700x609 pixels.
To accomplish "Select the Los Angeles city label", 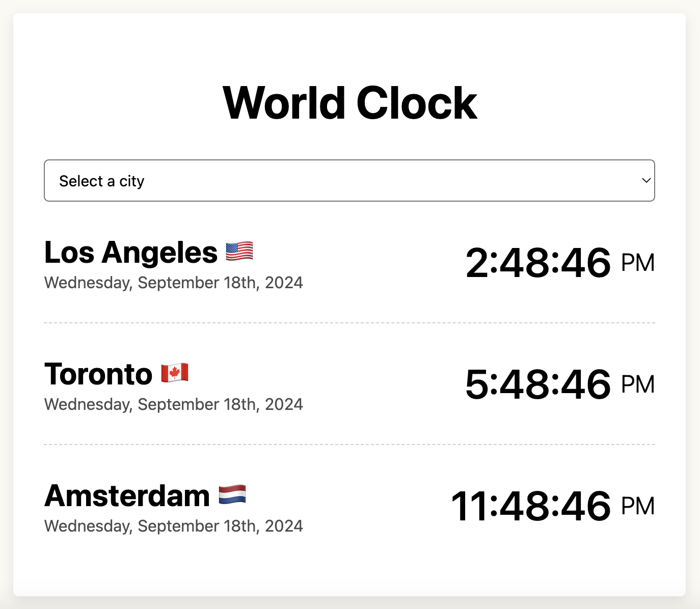I will click(130, 252).
